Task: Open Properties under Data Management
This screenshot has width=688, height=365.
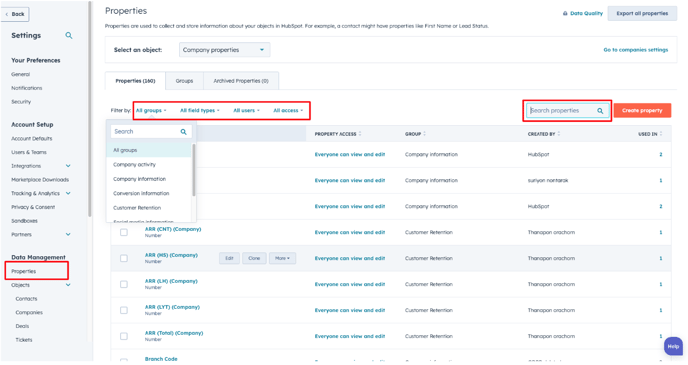Action: pos(24,272)
